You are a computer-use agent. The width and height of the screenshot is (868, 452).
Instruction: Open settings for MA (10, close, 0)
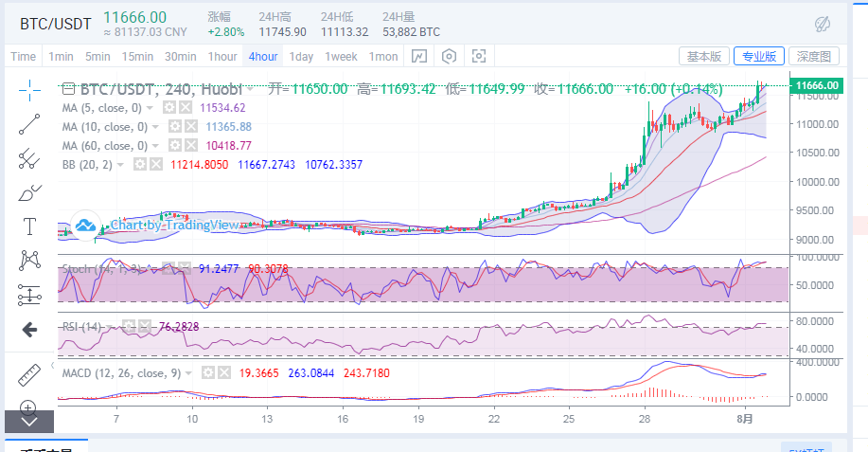point(174,126)
